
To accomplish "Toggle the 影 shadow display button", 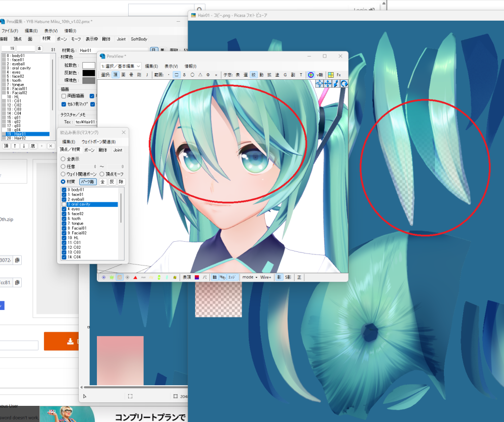I will point(279,277).
